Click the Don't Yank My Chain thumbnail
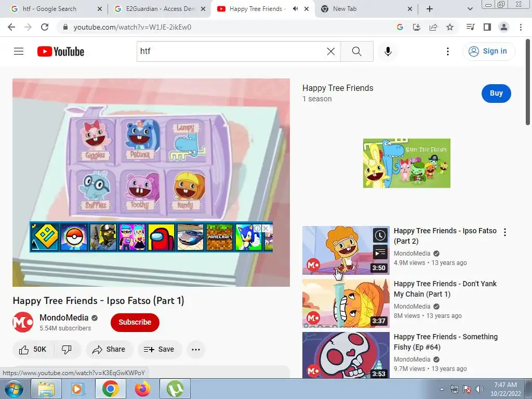 [x=345, y=303]
